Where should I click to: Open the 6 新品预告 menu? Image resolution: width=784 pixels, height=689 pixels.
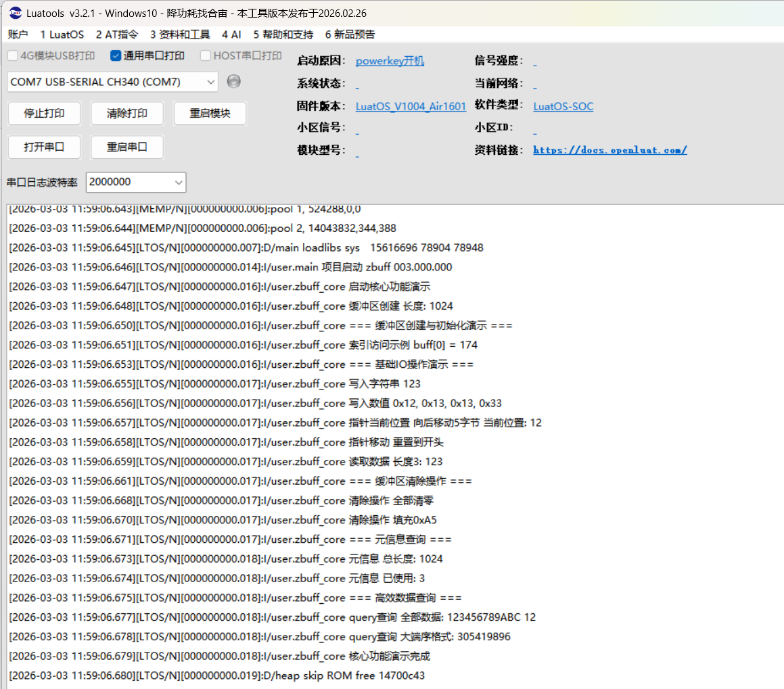click(350, 34)
